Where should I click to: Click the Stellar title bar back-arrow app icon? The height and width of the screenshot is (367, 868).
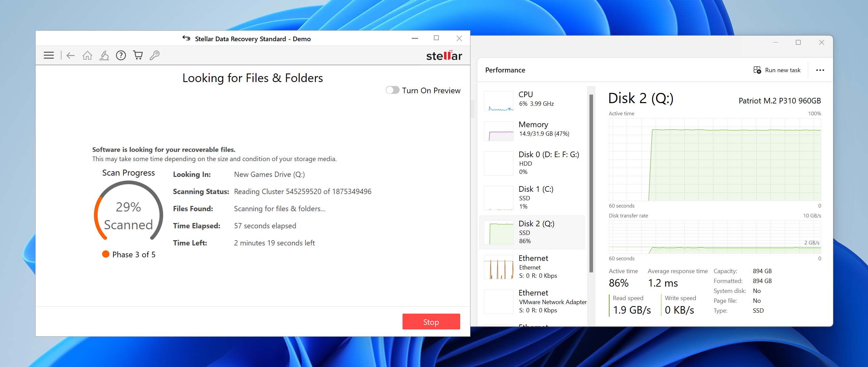click(x=186, y=38)
